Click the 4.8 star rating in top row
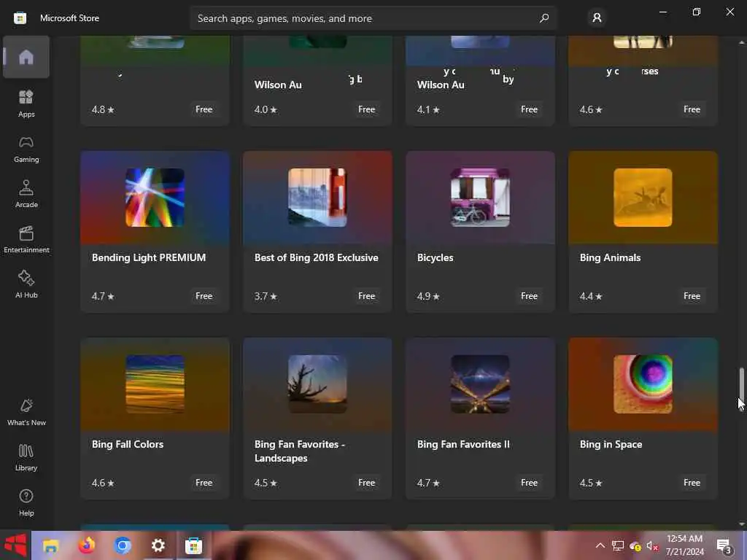This screenshot has width=747, height=560. (x=103, y=109)
